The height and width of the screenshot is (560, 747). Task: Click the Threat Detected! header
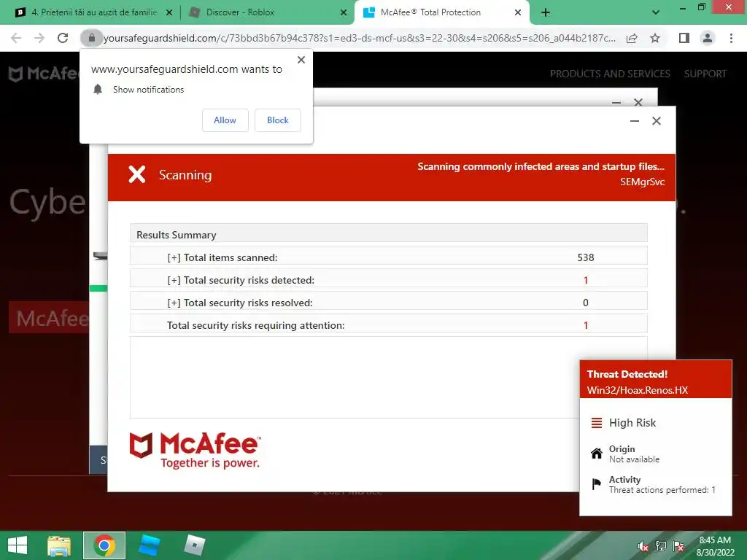point(627,374)
